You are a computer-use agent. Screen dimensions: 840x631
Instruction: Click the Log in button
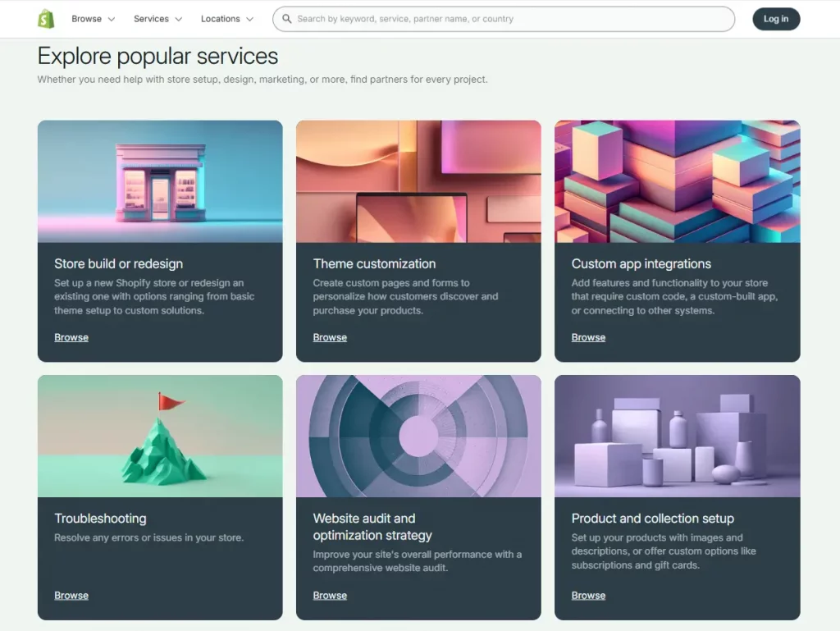tap(776, 19)
